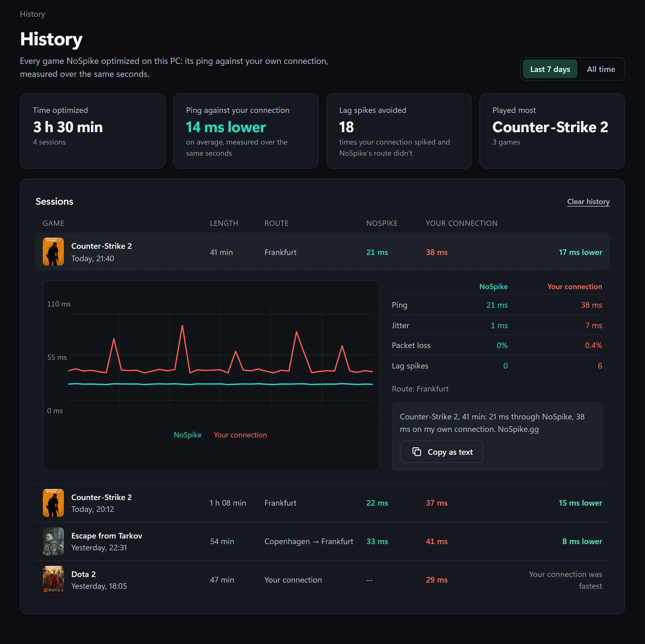Viewport: 645px width, 644px height.
Task: Click the 17 ms lower result text
Action: pyautogui.click(x=580, y=252)
